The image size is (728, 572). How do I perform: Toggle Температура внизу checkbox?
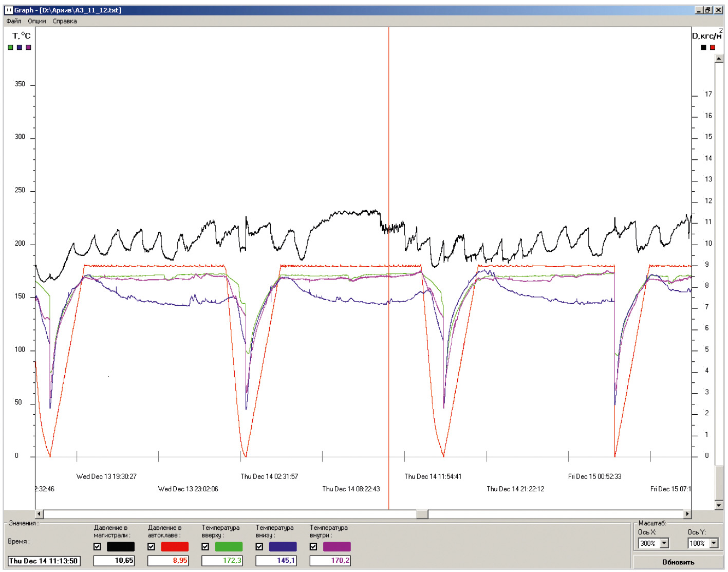pos(259,547)
